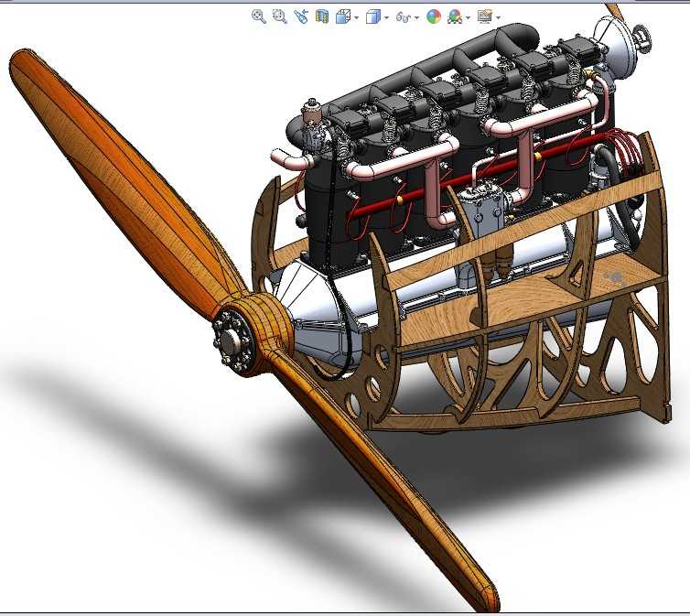Open Edit Appearance color ball
The width and height of the screenshot is (690, 616).
434,16
